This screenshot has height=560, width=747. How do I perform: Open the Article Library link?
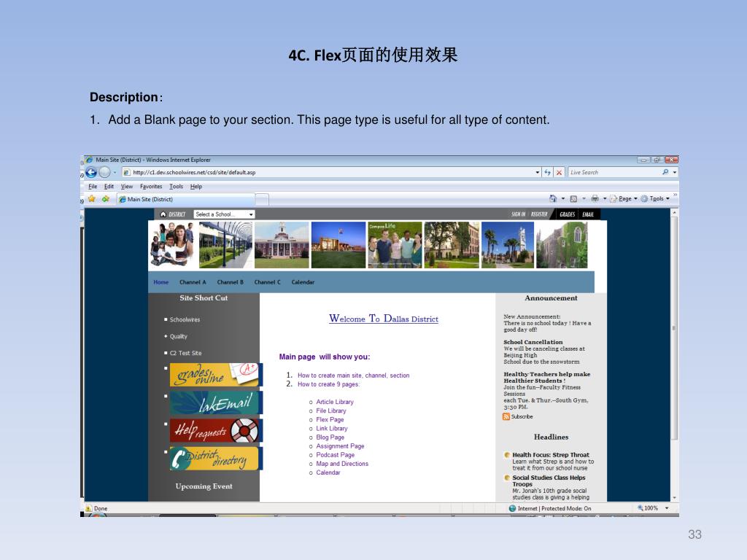[335, 402]
